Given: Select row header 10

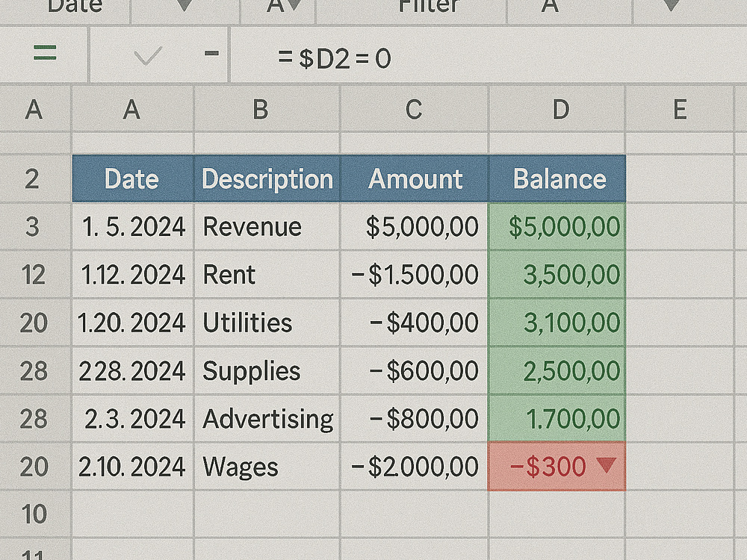Looking at the screenshot, I should click(35, 514).
